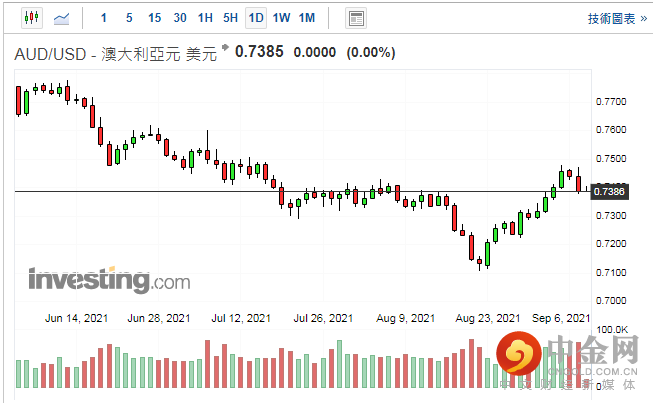The width and height of the screenshot is (653, 403).
Task: Switch chart to 1W weekly interval
Action: [281, 18]
